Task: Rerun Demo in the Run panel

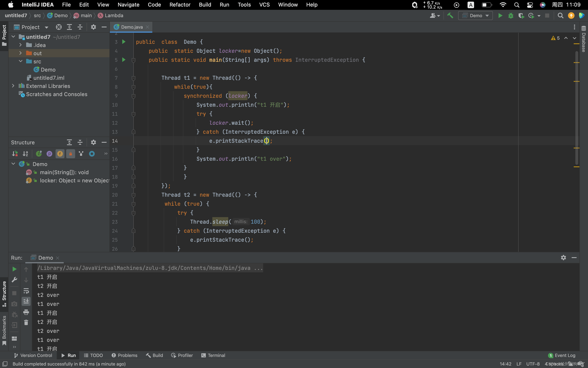Action: [x=14, y=269]
